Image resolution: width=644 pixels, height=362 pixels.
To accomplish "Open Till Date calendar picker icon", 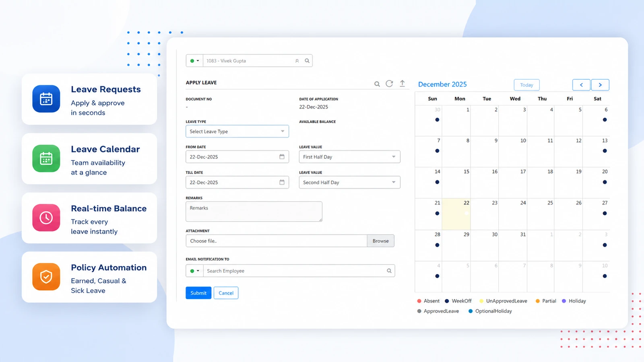I will tap(282, 182).
